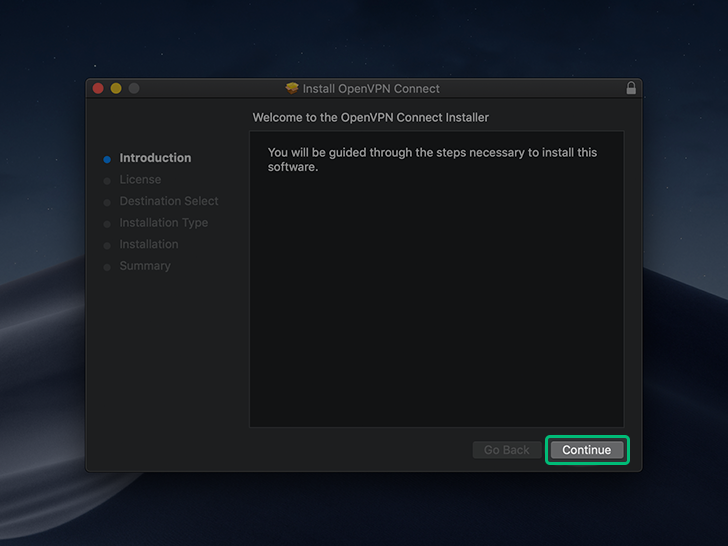Click the installer package icon in title
Image resolution: width=728 pixels, height=546 pixels.
click(292, 88)
